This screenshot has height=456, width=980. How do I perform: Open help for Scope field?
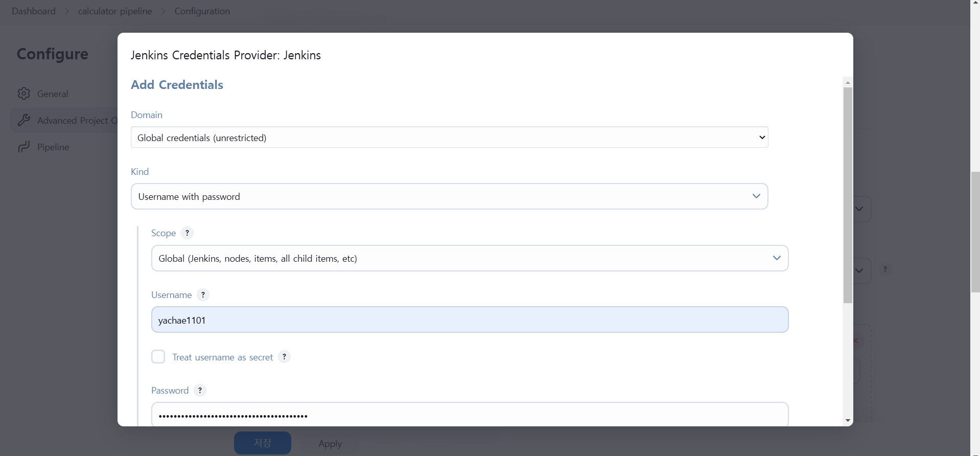[x=188, y=233]
